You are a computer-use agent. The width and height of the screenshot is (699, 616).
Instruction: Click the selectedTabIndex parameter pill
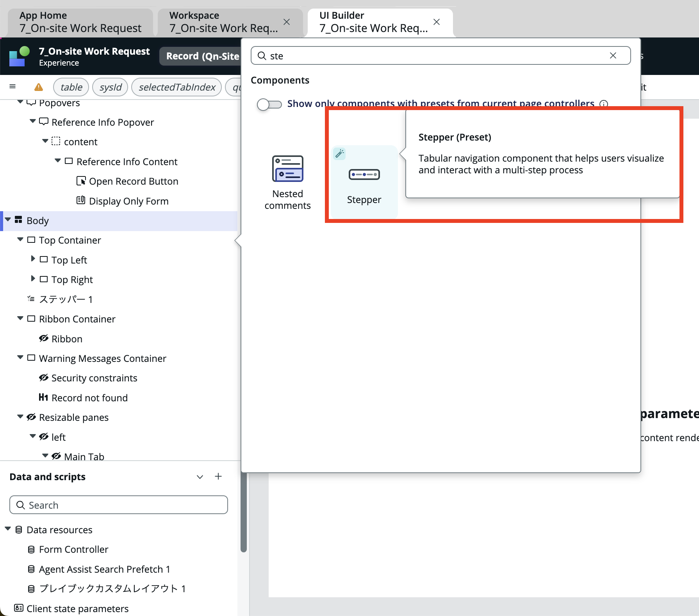click(x=177, y=87)
